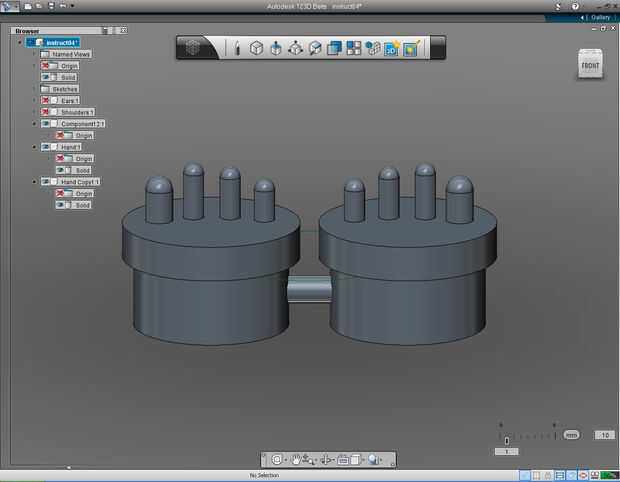
Task: Expand the Named Views folder
Action: [x=35, y=54]
